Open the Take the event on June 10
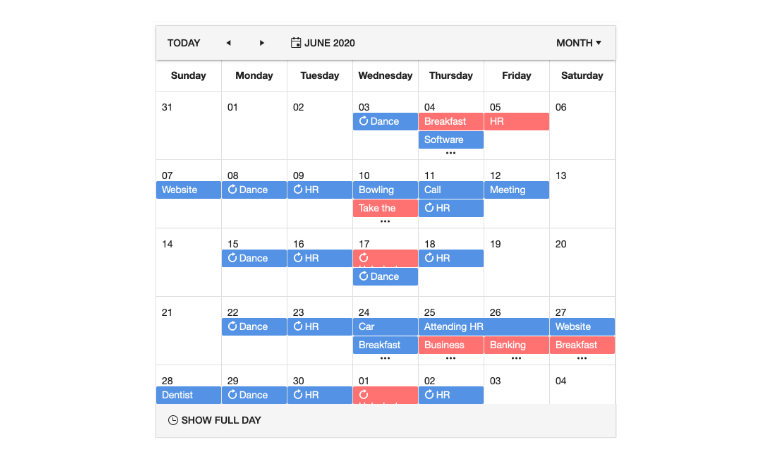This screenshot has height=460, width=770. pos(385,208)
